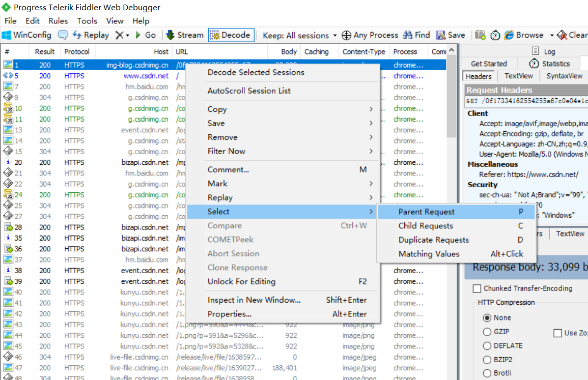Select BZIP2 compression radio button
Image resolution: width=588 pixels, height=380 pixels.
pyautogui.click(x=487, y=360)
